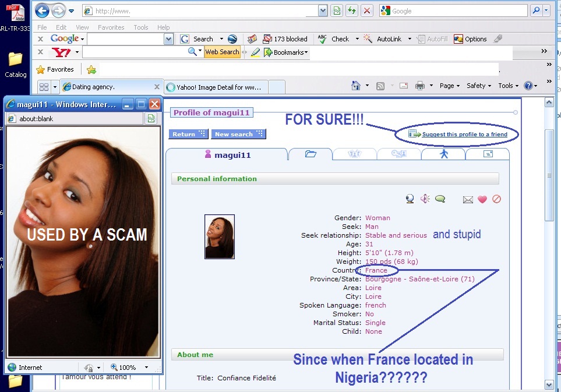The height and width of the screenshot is (392, 561).
Task: Click the Yahoo Web Search button
Action: point(222,52)
